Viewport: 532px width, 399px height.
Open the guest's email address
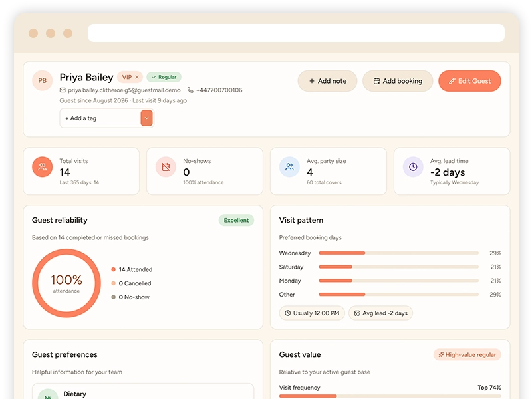[124, 90]
